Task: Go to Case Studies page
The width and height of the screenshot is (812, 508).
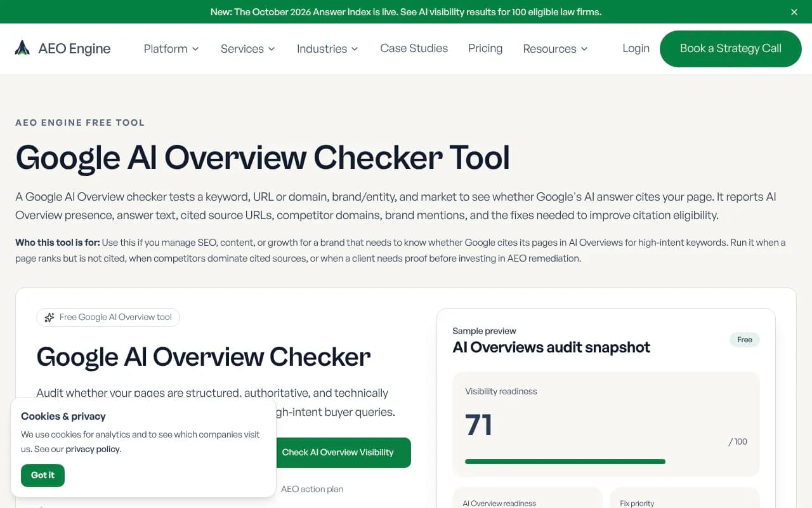Action: [414, 48]
